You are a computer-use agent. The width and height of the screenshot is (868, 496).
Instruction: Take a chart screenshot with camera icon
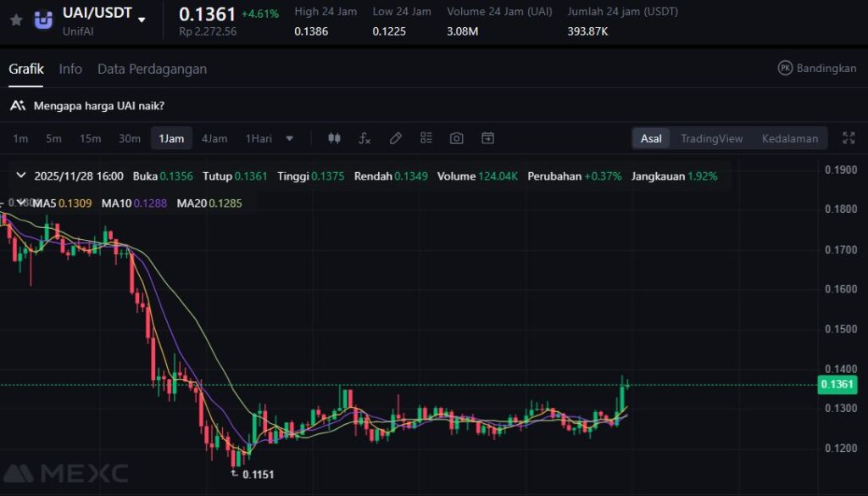456,138
